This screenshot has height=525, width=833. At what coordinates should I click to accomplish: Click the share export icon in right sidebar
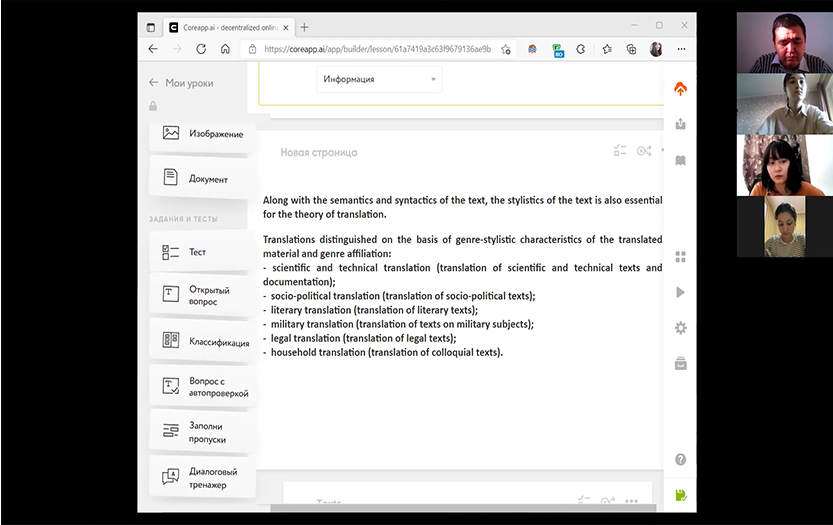[681, 124]
